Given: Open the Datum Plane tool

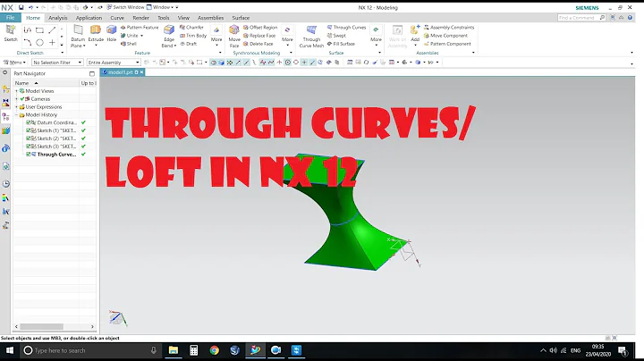Looking at the screenshot, I should tap(78, 36).
